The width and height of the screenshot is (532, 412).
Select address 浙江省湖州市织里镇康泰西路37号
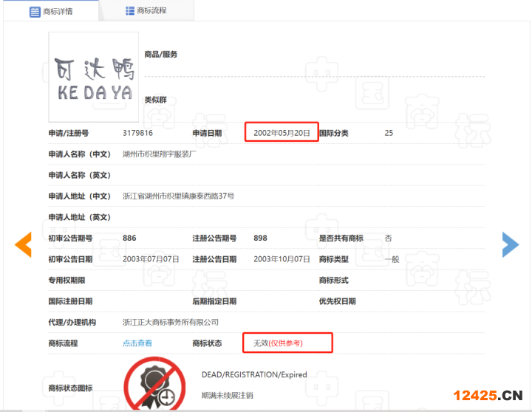179,196
